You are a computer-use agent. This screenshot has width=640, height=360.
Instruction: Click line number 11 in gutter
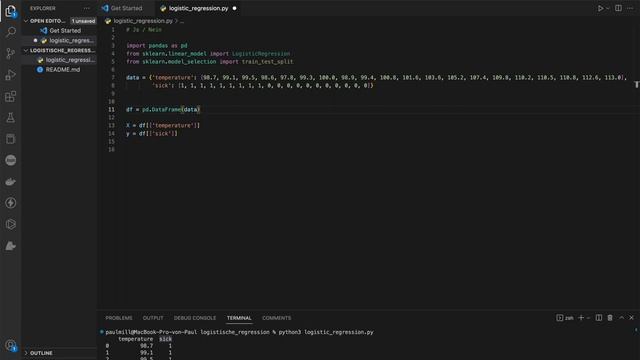click(x=111, y=109)
